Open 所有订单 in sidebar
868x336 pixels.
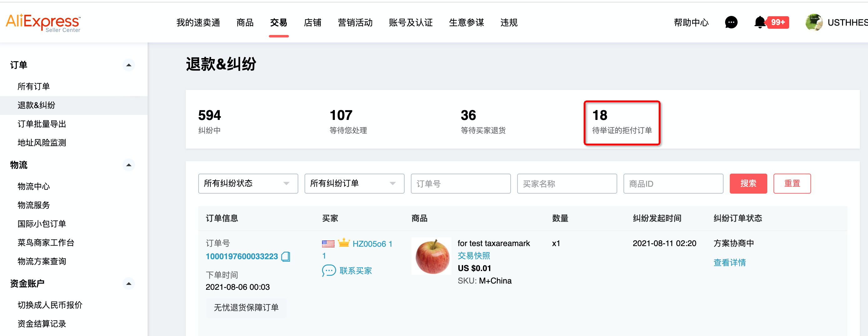[x=34, y=86]
